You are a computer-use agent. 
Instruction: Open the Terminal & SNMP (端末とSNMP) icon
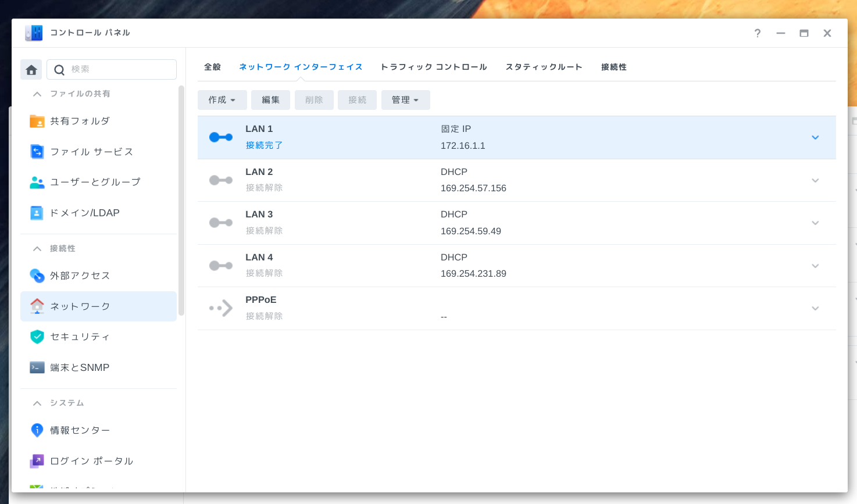point(37,367)
